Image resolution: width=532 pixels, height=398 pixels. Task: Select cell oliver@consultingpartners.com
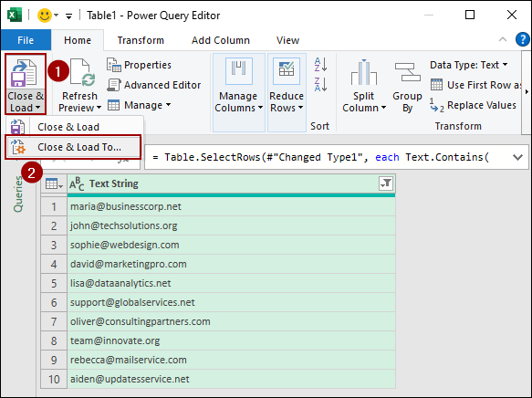(x=231, y=321)
